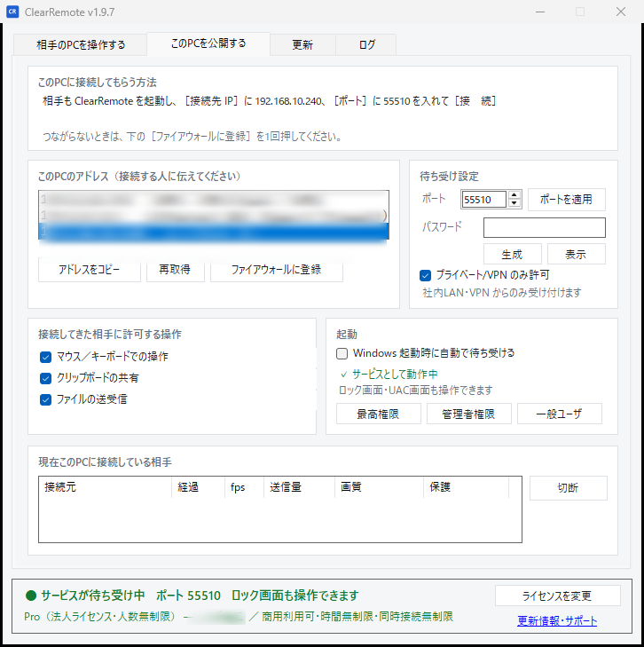The height and width of the screenshot is (647, 644).
Task: Click 表示 to show the password
Action: pyautogui.click(x=576, y=254)
